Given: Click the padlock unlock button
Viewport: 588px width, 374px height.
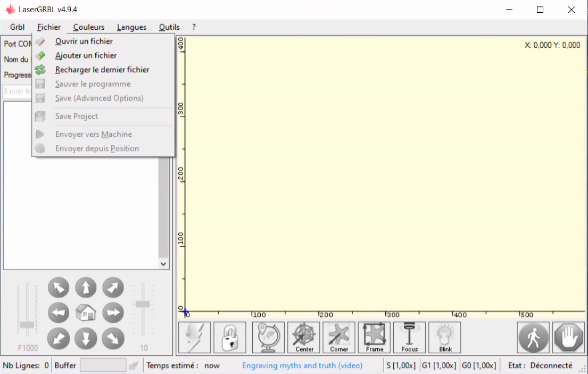Looking at the screenshot, I should (230, 337).
